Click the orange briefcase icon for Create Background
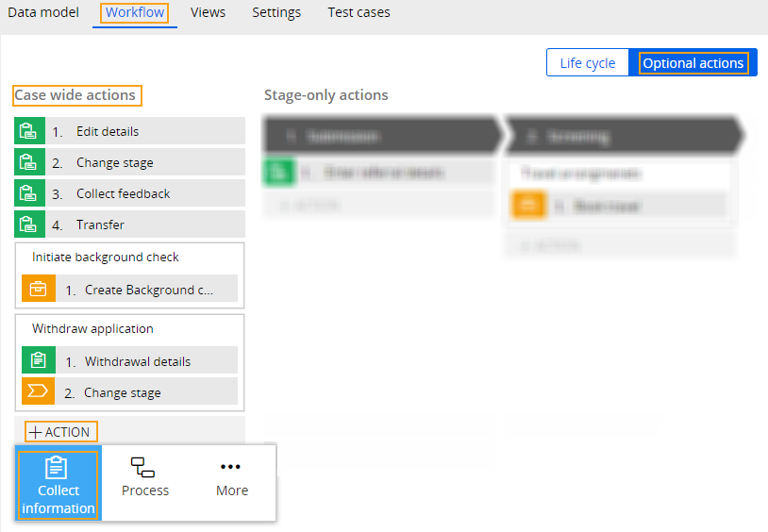This screenshot has height=532, width=768. (39, 289)
